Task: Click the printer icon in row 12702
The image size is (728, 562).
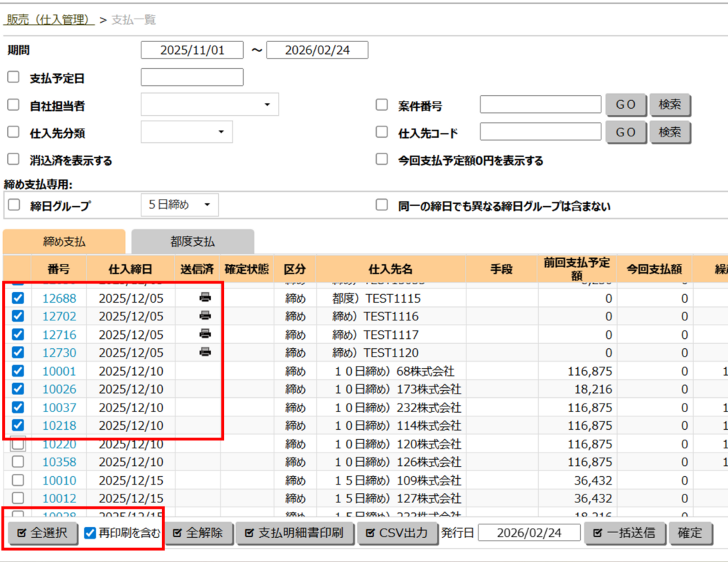Action: click(205, 315)
